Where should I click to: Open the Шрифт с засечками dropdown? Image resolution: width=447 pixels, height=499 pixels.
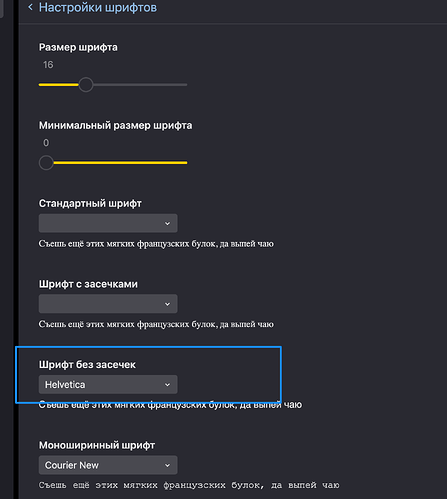pos(108,304)
